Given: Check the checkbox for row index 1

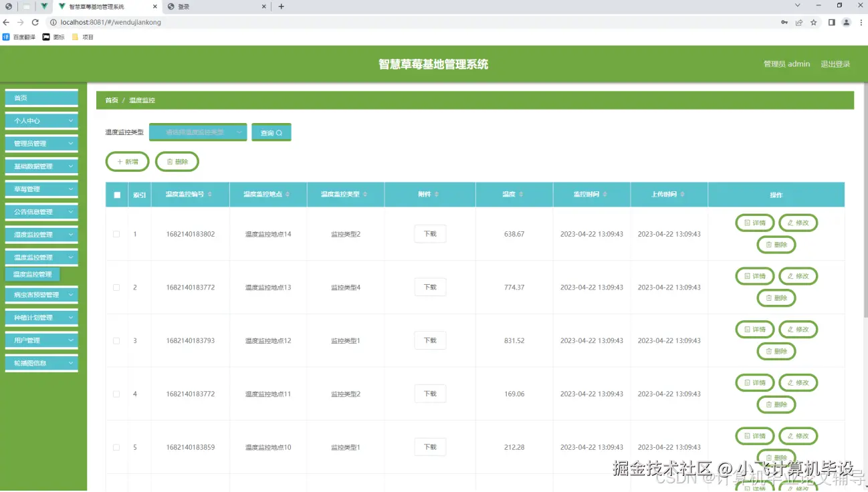Looking at the screenshot, I should 116,234.
